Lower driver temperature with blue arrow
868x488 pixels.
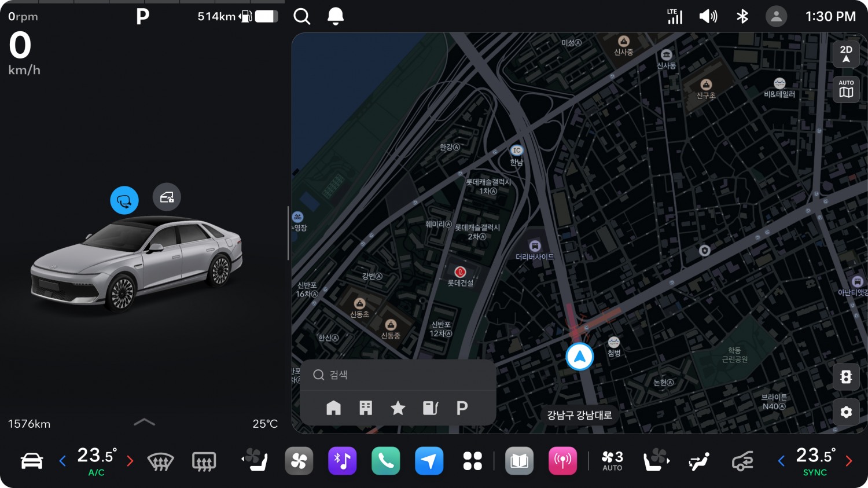point(62,461)
